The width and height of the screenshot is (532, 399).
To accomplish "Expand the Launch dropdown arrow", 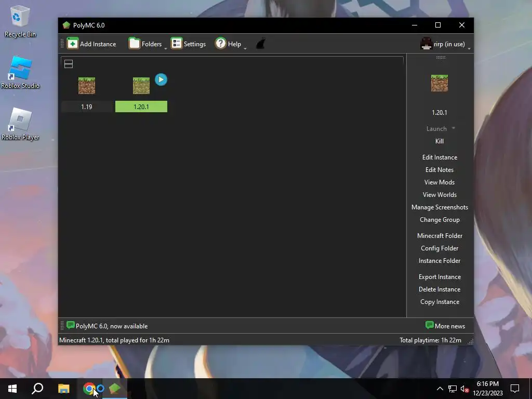I will click(x=454, y=128).
